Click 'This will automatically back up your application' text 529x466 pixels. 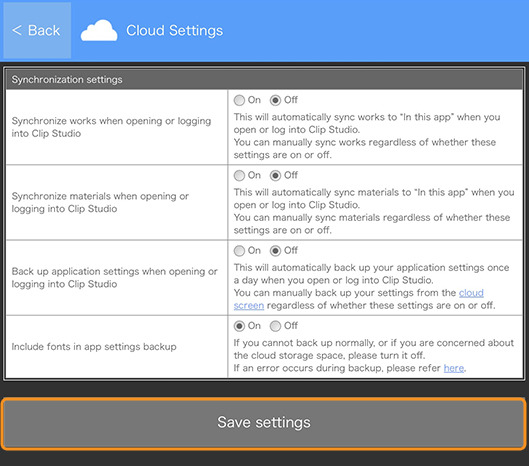point(371,286)
